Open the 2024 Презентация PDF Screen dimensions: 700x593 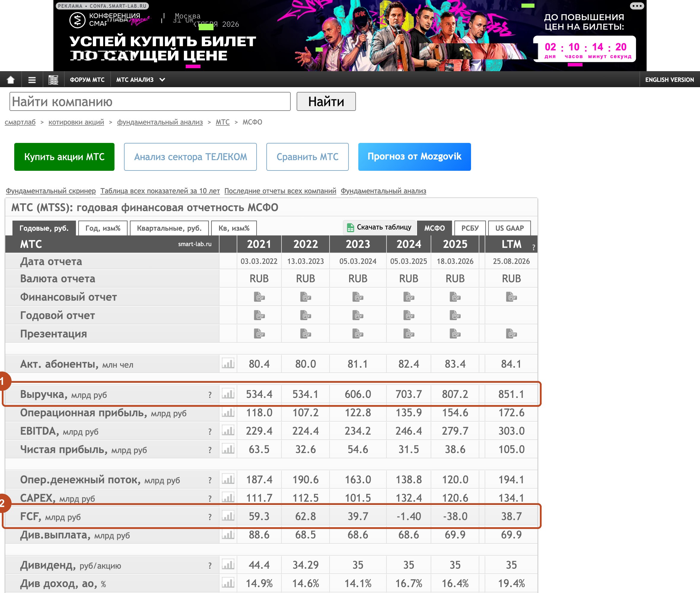[408, 334]
